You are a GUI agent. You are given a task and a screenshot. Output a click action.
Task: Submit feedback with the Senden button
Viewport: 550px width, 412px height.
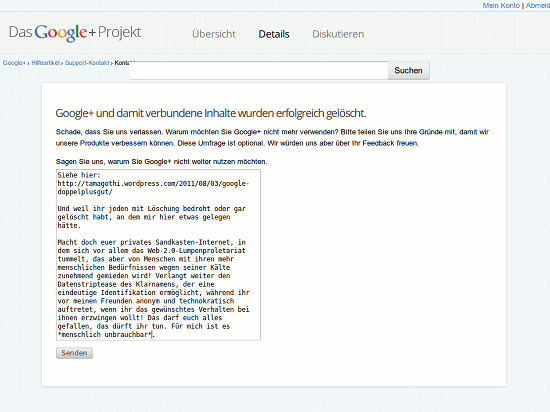pyautogui.click(x=74, y=353)
